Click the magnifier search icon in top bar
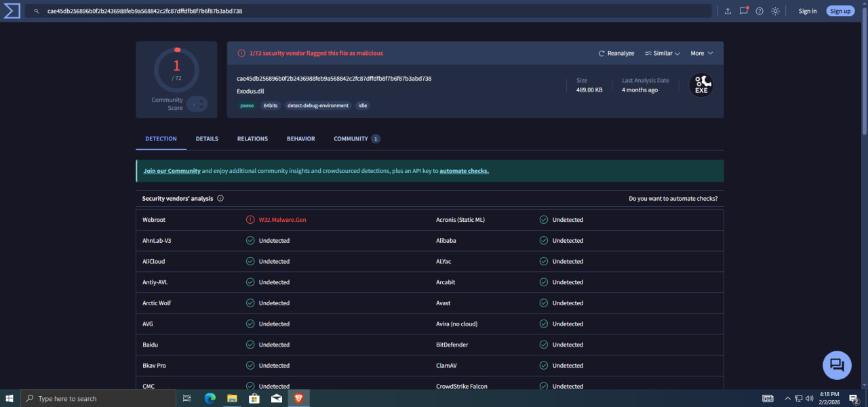This screenshot has width=868, height=407. pos(37,12)
